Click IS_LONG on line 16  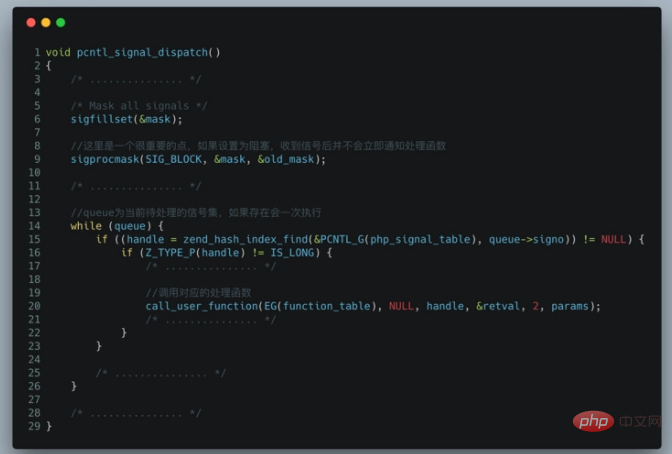pos(292,253)
